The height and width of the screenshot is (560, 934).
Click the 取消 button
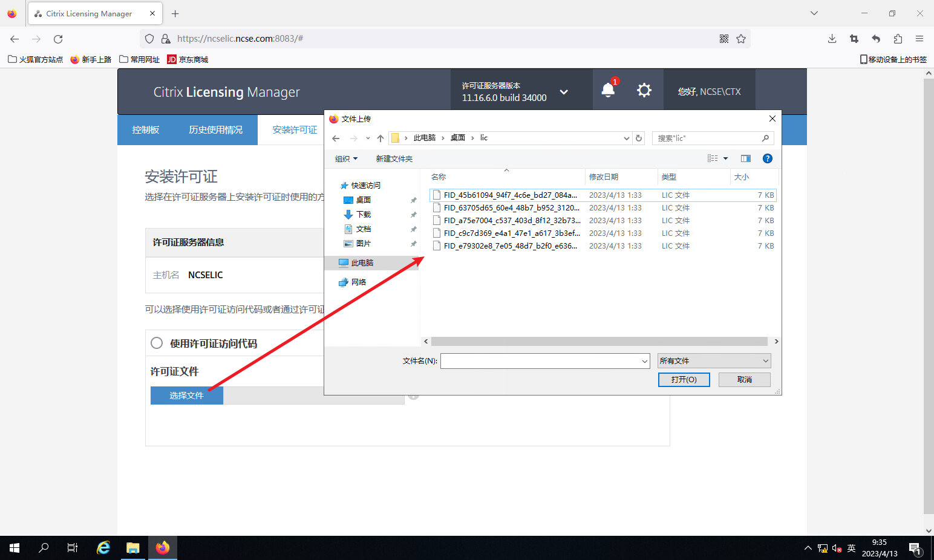[x=744, y=379]
